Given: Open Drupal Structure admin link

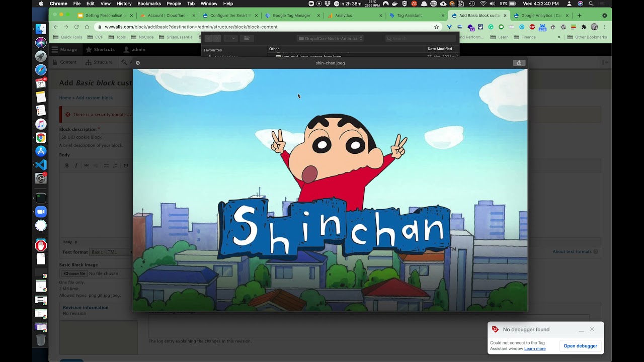Looking at the screenshot, I should [99, 62].
